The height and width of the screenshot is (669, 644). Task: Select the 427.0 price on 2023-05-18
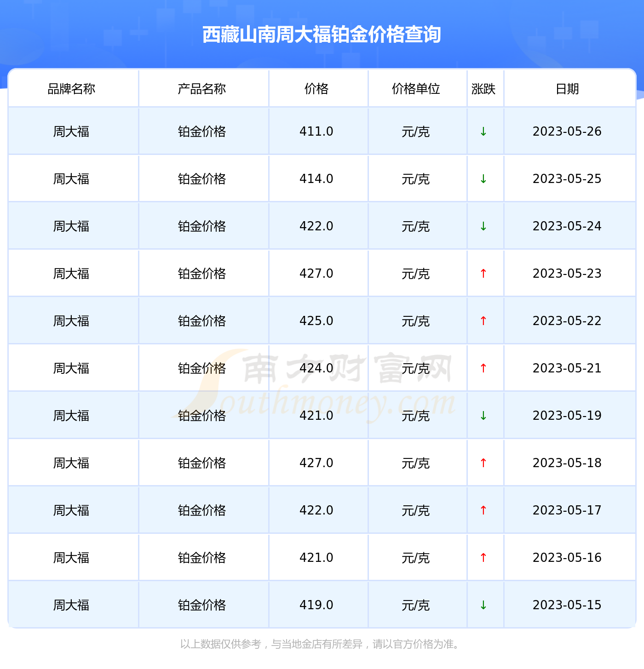point(316,463)
